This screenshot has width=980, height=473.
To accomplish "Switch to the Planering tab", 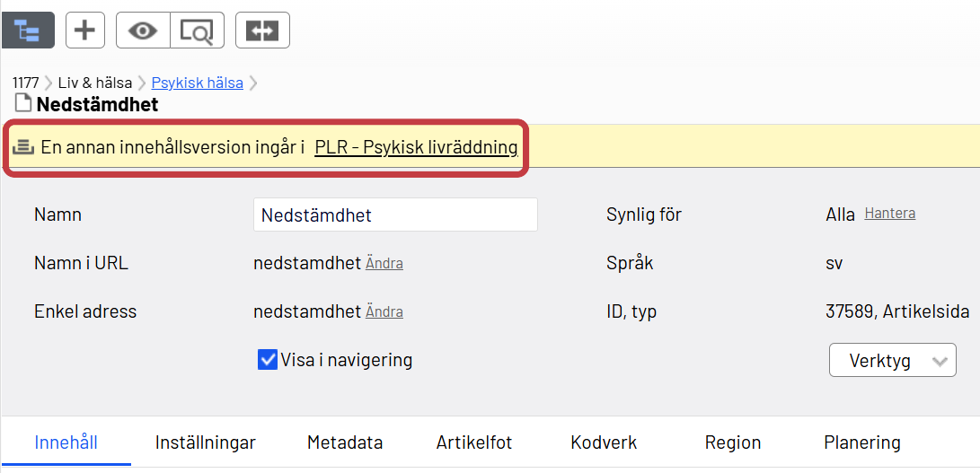I will pos(862,442).
